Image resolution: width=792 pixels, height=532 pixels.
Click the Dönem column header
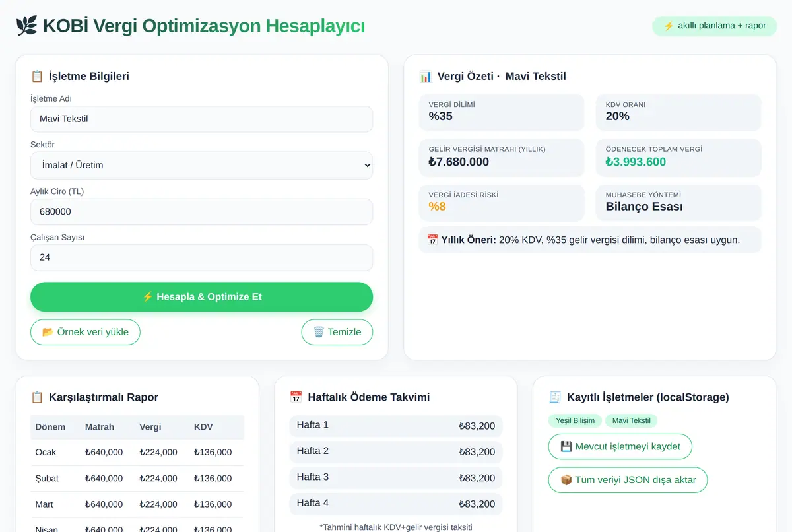pos(50,427)
